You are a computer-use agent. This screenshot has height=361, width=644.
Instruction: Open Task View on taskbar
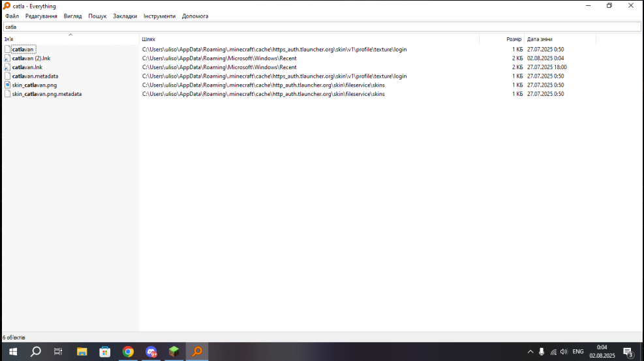(x=58, y=352)
